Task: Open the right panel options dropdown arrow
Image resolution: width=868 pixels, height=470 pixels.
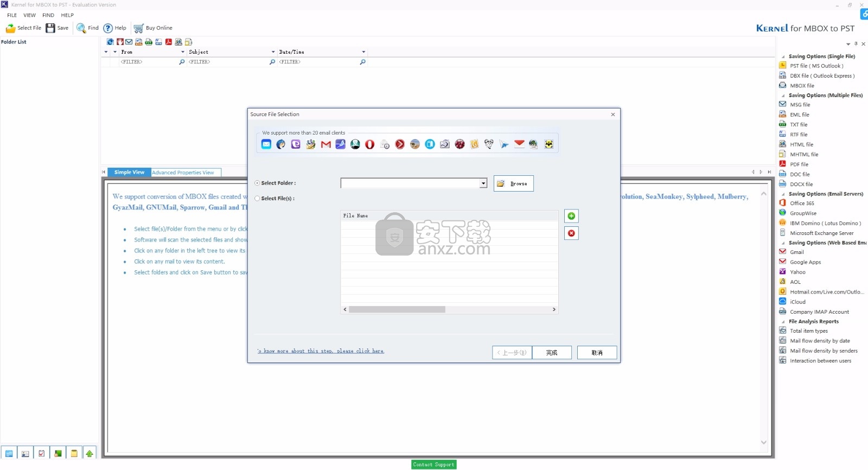Action: pyautogui.click(x=848, y=44)
